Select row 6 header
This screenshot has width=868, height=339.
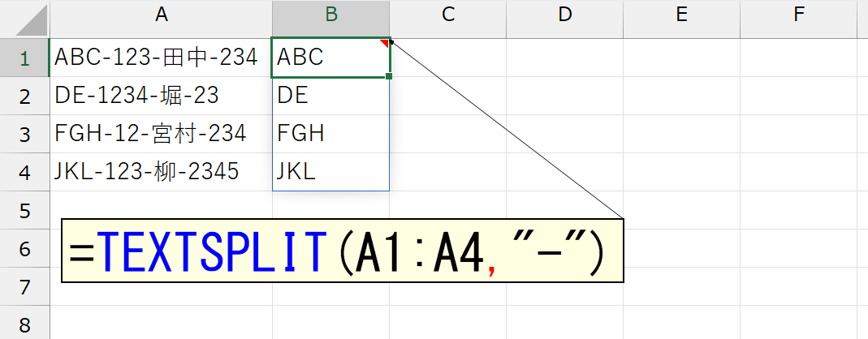[x=24, y=248]
